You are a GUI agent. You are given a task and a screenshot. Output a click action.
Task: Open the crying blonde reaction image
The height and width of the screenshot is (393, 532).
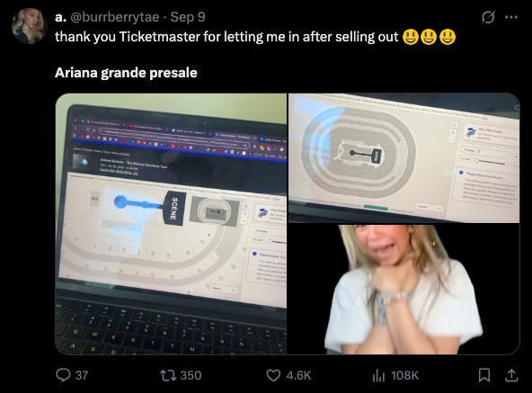point(403,289)
